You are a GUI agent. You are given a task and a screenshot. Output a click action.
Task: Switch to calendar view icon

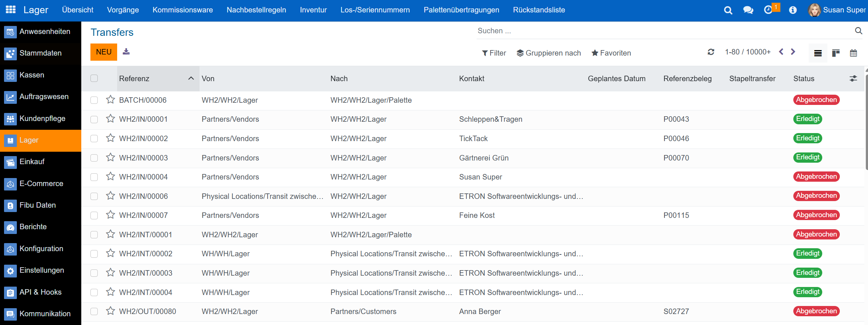[x=853, y=53]
